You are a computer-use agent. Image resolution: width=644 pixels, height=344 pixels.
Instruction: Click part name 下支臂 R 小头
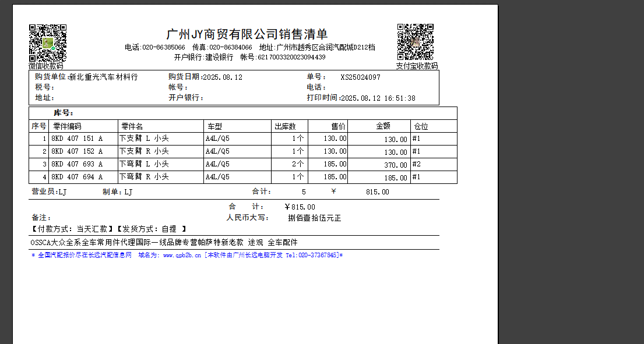pyautogui.click(x=144, y=151)
